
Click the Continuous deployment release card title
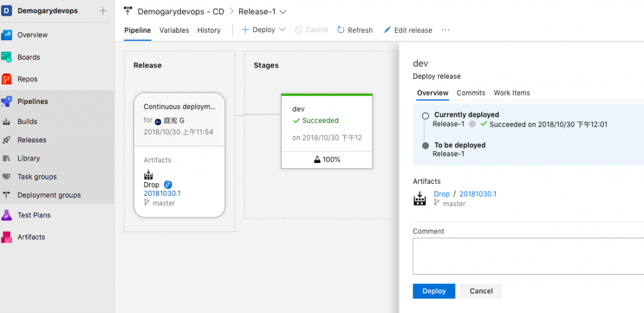point(179,107)
